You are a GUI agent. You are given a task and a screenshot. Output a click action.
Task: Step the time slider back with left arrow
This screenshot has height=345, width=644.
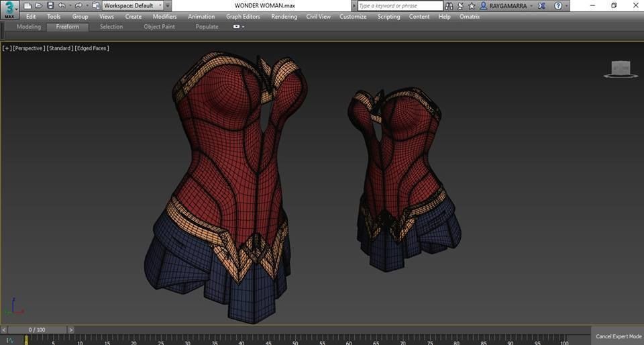(x=3, y=330)
